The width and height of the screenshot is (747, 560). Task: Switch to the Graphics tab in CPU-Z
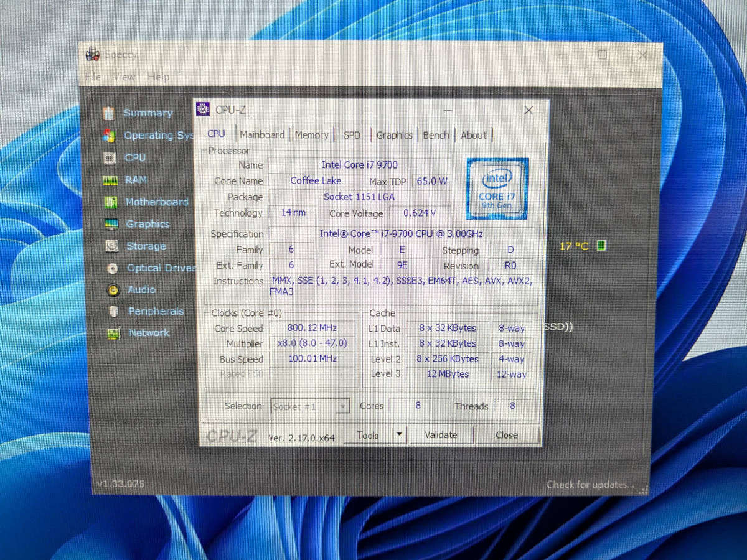point(395,135)
